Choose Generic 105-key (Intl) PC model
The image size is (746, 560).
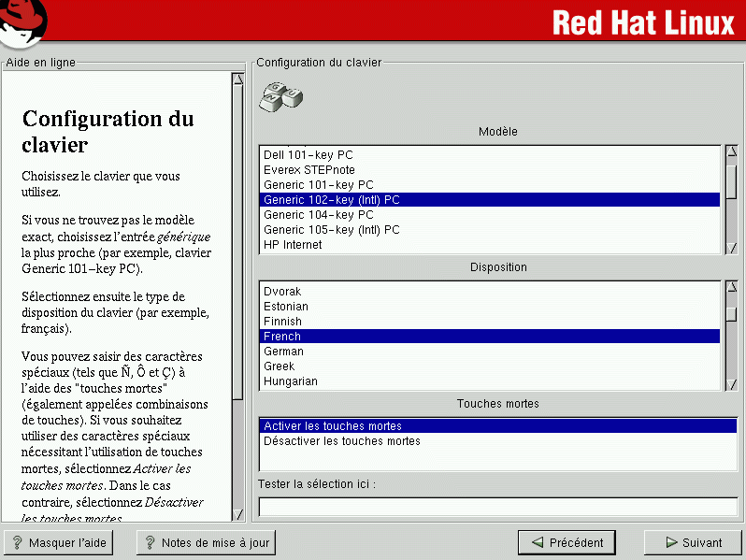tap(331, 230)
